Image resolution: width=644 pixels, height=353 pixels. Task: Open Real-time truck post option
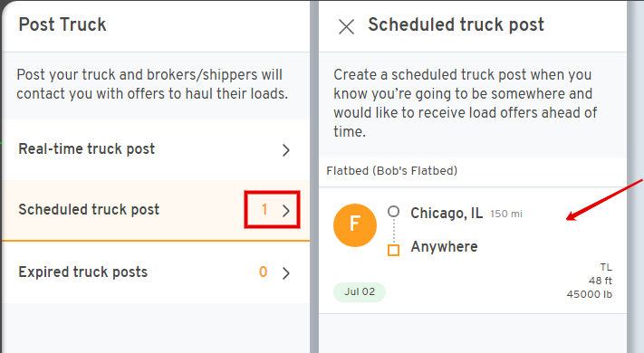tap(156, 150)
